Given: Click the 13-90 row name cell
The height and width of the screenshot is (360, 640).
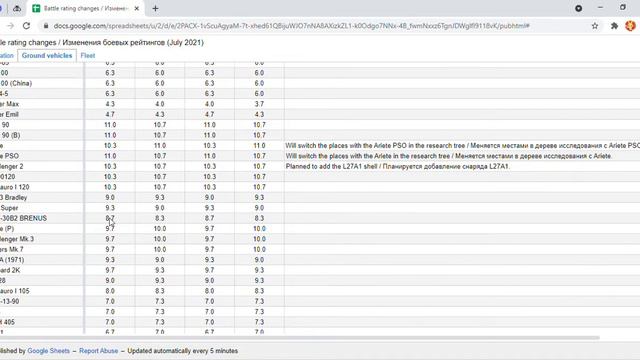Looking at the screenshot, I should (42, 301).
